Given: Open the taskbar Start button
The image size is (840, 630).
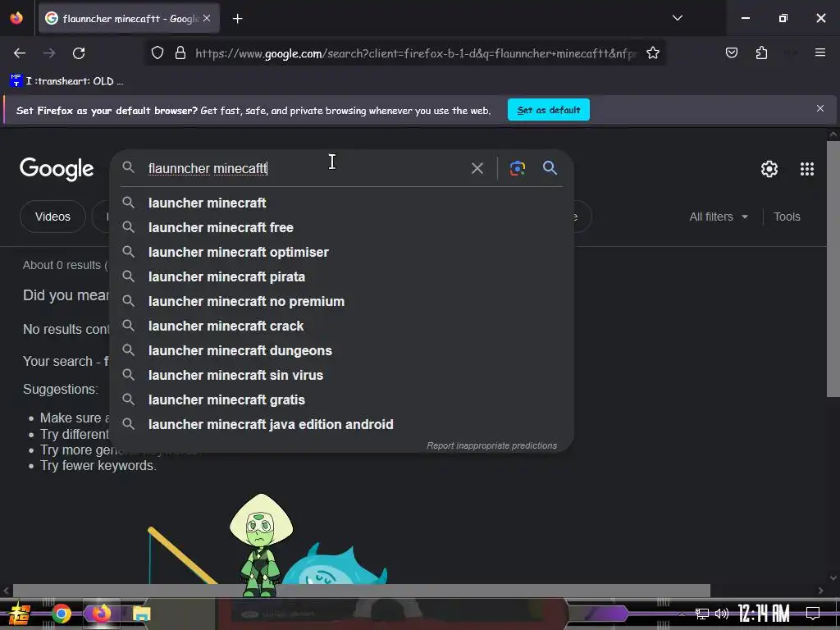Looking at the screenshot, I should [x=20, y=614].
